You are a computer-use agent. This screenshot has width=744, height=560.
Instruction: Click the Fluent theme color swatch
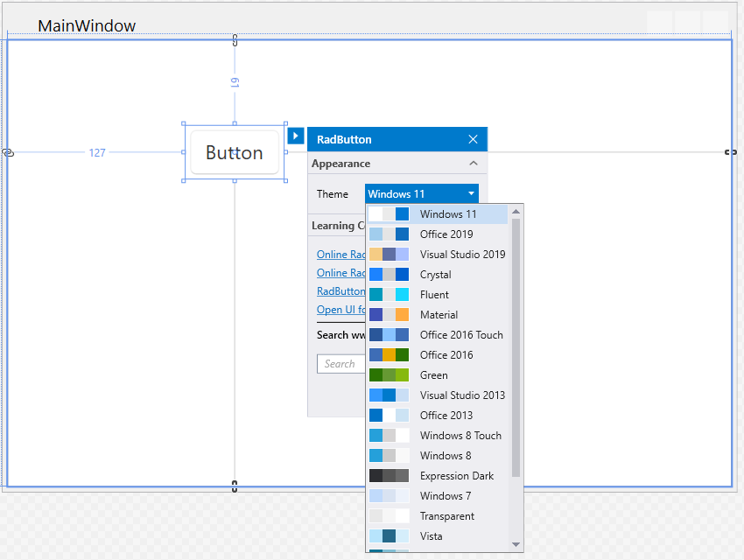click(x=390, y=295)
